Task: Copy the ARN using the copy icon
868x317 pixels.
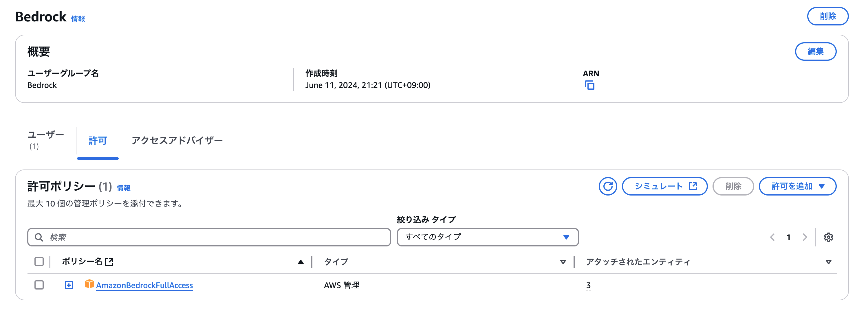Action: point(589,85)
